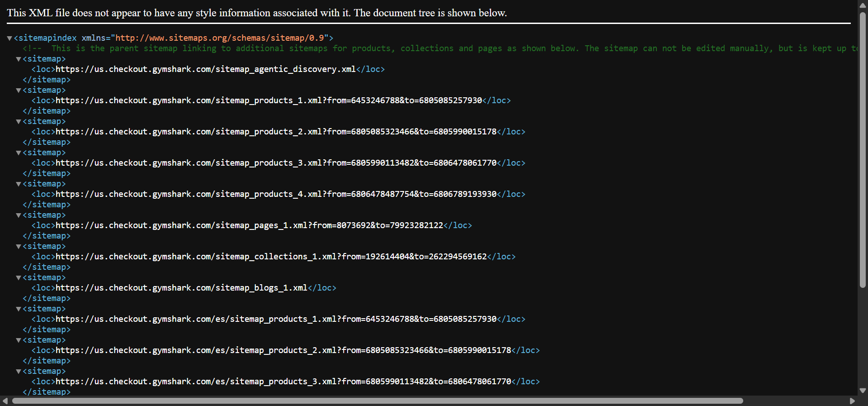The width and height of the screenshot is (868, 406).
Task: Click the sitemap_agentic_discovery.xml URL text
Action: point(206,69)
